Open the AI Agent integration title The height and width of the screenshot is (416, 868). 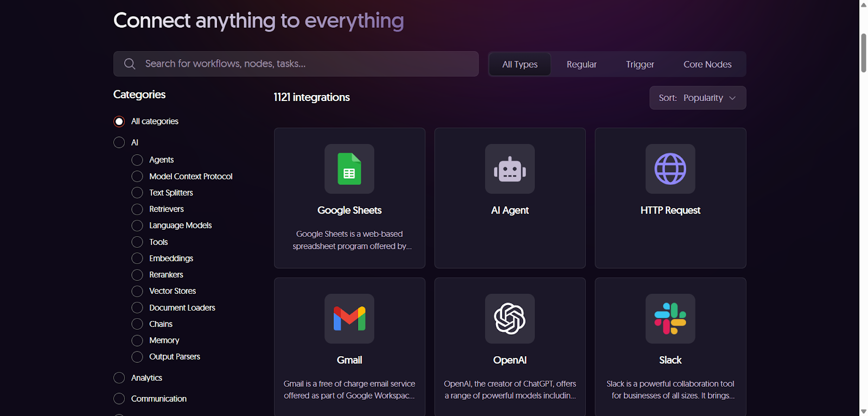point(510,210)
